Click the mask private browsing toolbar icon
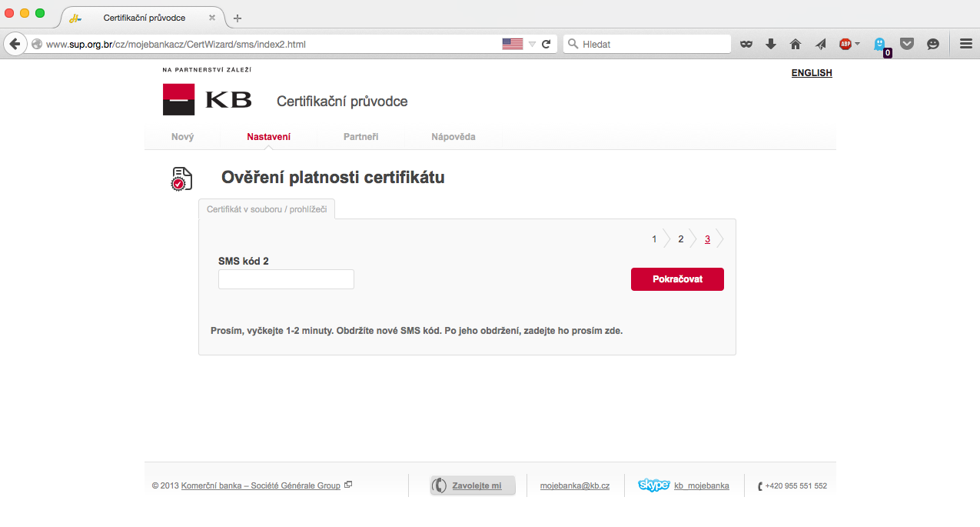This screenshot has width=980, height=527. 746,44
